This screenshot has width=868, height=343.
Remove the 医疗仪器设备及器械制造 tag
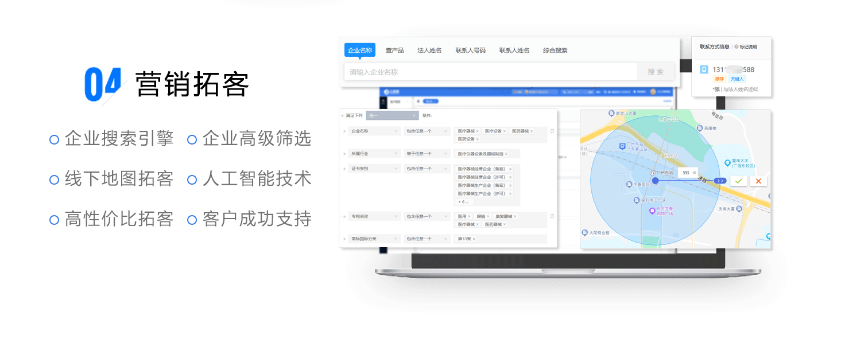(506, 154)
